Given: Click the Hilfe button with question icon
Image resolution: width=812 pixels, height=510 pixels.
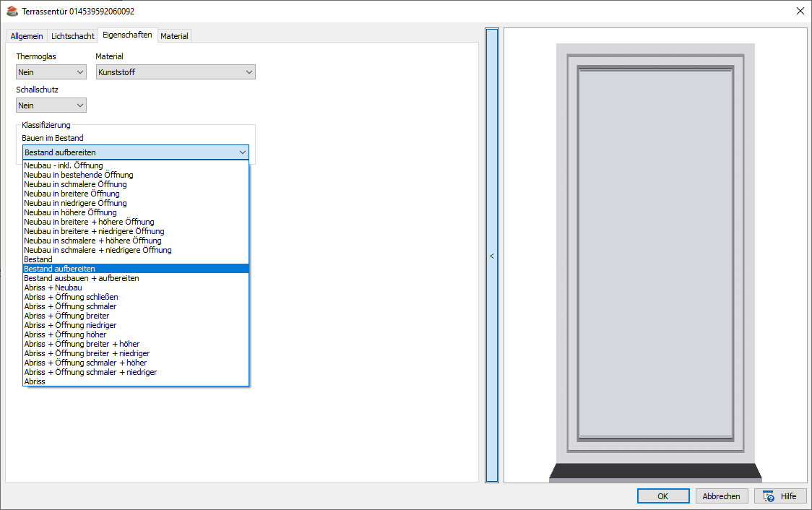Looking at the screenshot, I should [x=779, y=496].
